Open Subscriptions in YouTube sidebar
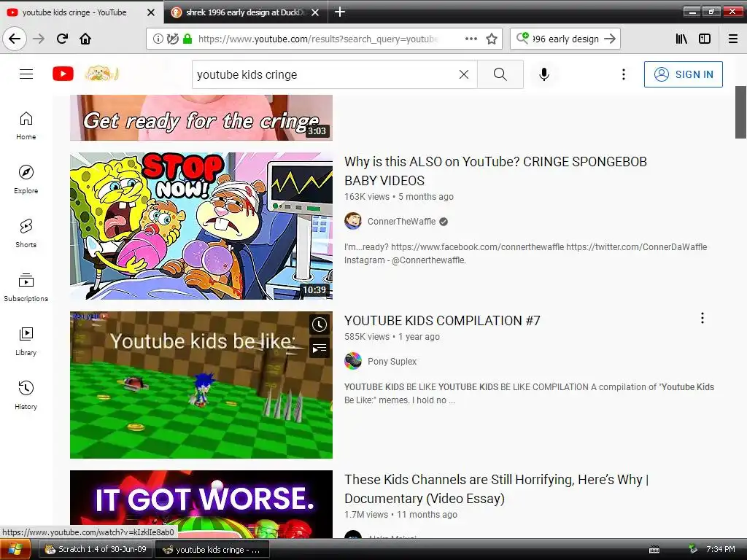Viewport: 747px width, 560px height. tap(26, 287)
